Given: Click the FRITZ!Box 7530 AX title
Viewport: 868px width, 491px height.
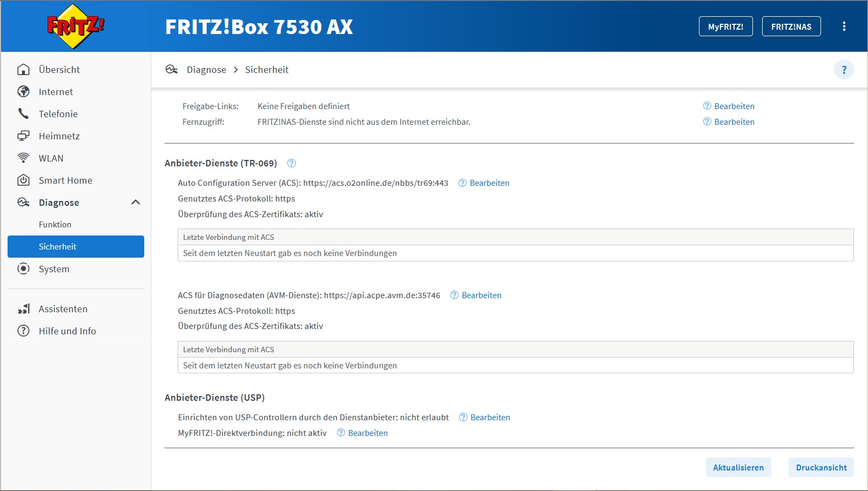Looking at the screenshot, I should pos(259,27).
